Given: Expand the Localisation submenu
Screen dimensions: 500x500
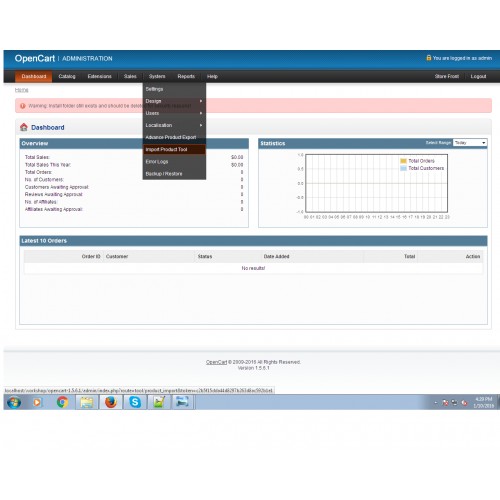Looking at the screenshot, I should [174, 125].
